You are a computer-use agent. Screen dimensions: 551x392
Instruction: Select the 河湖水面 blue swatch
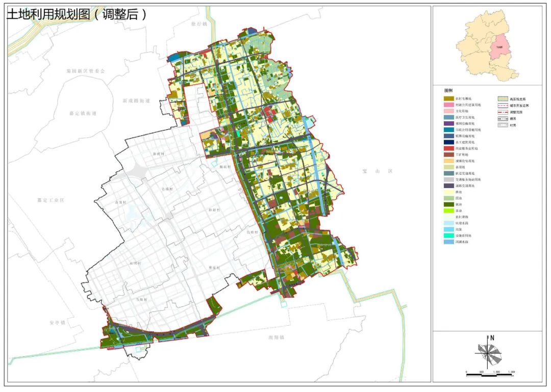(x=449, y=242)
